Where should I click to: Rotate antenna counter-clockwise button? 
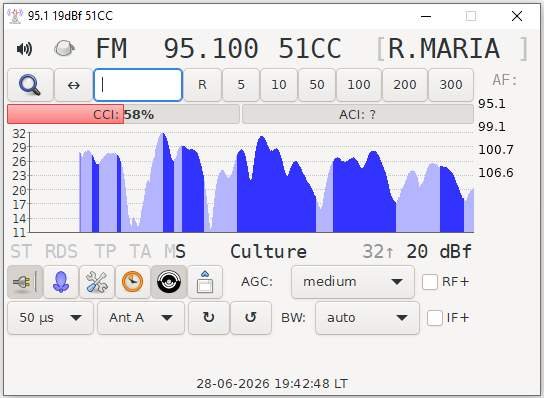pyautogui.click(x=251, y=318)
